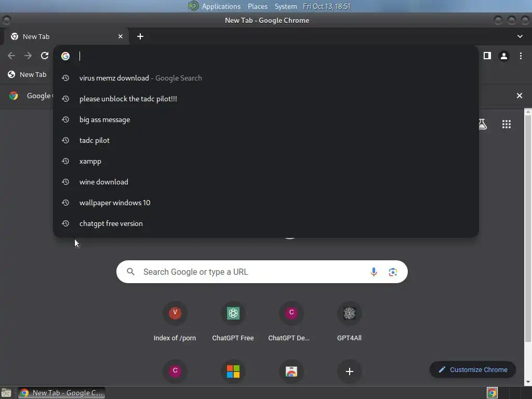
Task: Select 'tadc pilot' suggestion
Action: [x=265, y=140]
